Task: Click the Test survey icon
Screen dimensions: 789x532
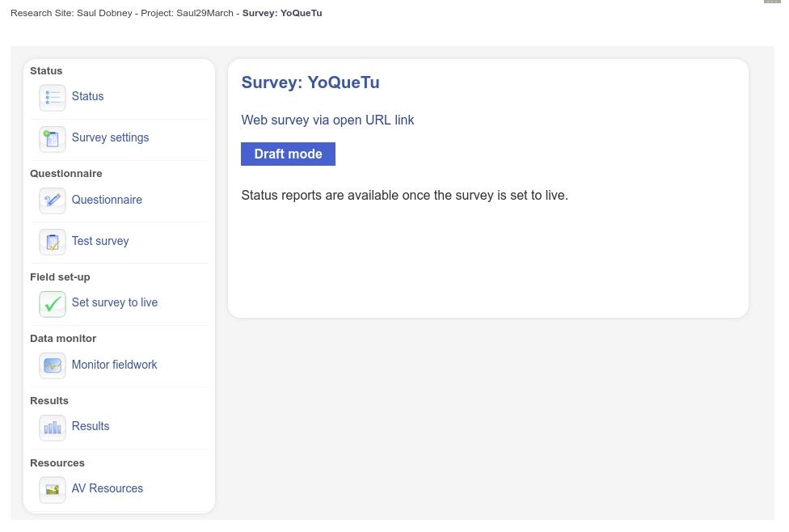Action: pyautogui.click(x=53, y=242)
